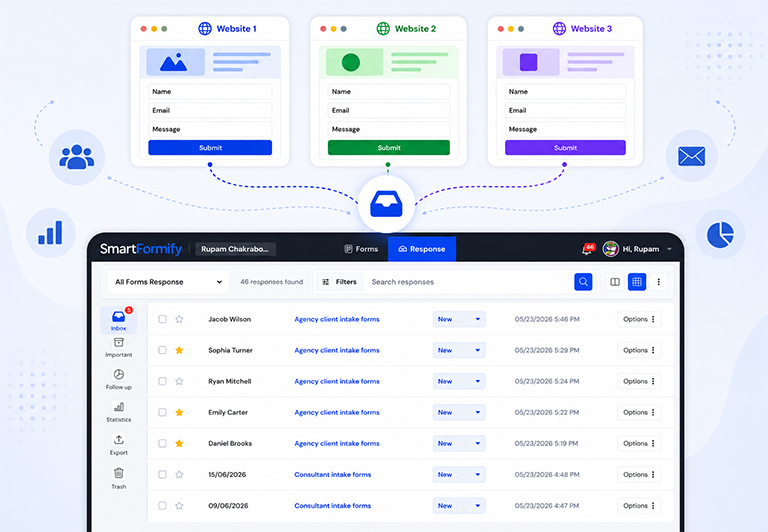Click the pie chart icon circle
Viewport: 768px width, 532px height.
pyautogui.click(x=720, y=234)
